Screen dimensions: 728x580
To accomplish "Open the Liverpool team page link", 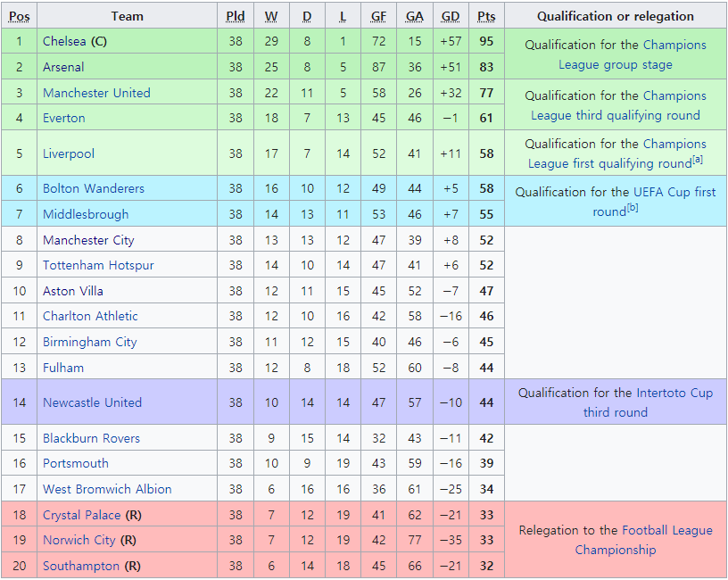I will pyautogui.click(x=69, y=153).
